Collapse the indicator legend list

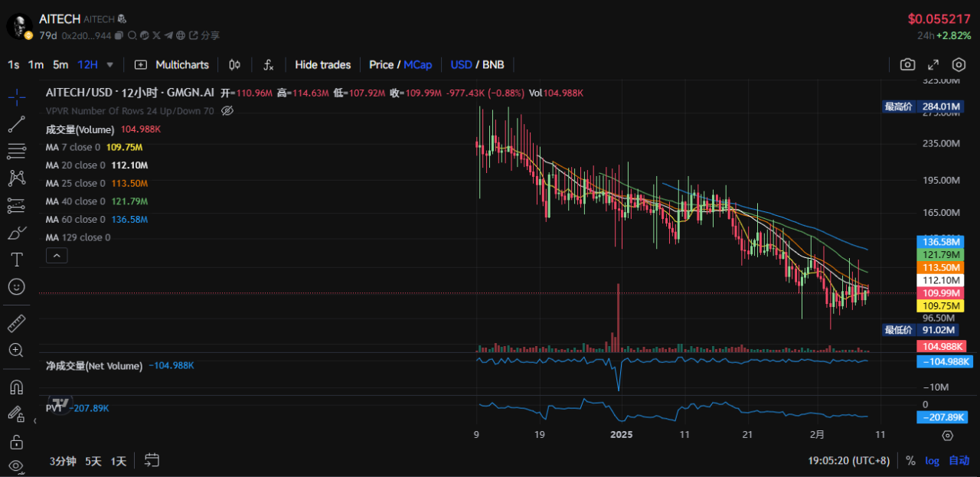coord(56,256)
